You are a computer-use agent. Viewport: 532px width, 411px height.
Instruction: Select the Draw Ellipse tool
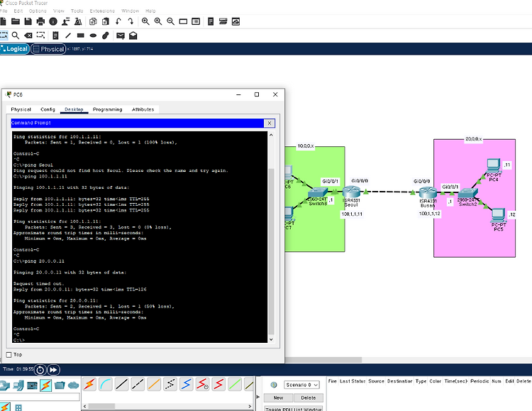click(x=93, y=35)
